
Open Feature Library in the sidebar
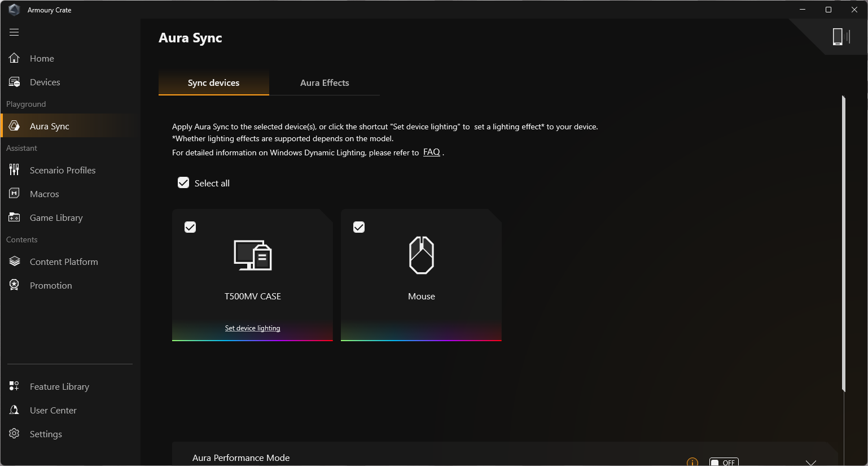(x=71, y=386)
